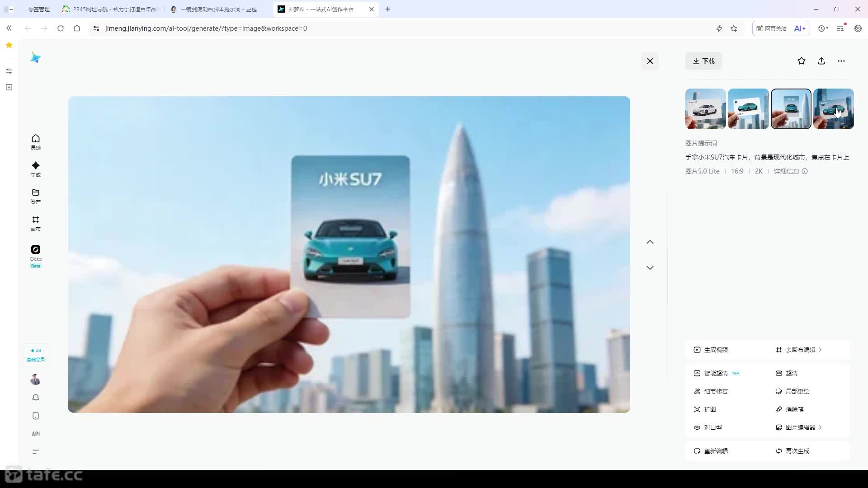Select the 消除笔 eraser pen tool
868x488 pixels.
pos(789,409)
